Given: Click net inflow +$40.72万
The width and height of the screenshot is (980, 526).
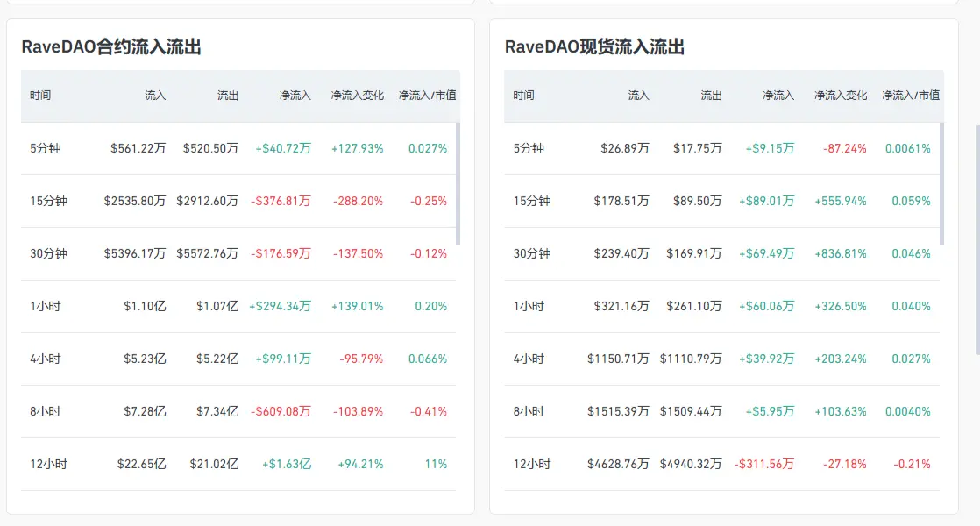Looking at the screenshot, I should (283, 149).
